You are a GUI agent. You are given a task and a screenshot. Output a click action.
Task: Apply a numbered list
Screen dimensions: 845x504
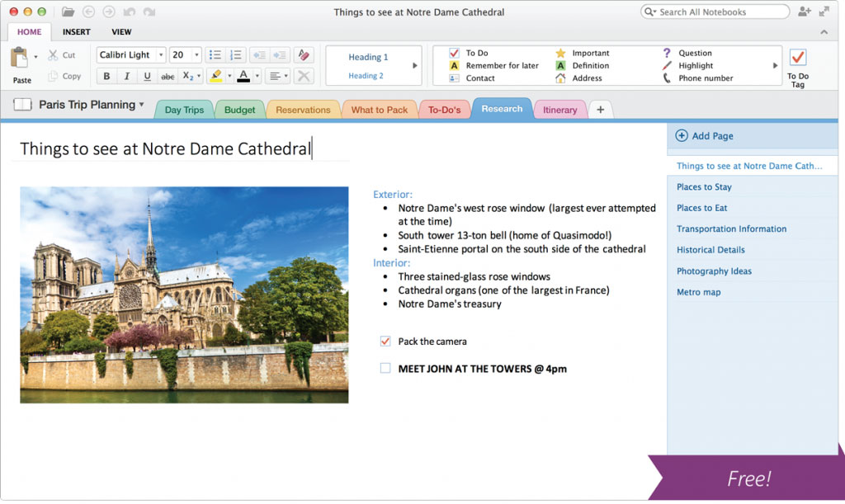click(235, 54)
